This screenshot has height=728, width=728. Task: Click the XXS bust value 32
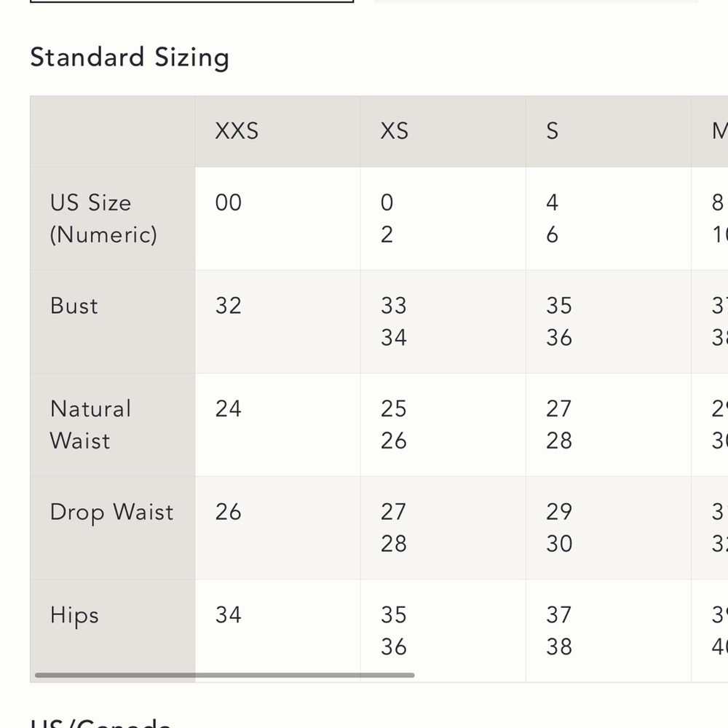point(277,321)
